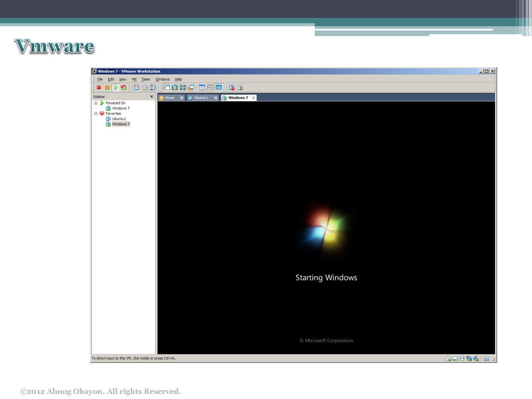The height and width of the screenshot is (399, 532).
Task: Collapse the Powered On tree group
Action: pyautogui.click(x=96, y=103)
